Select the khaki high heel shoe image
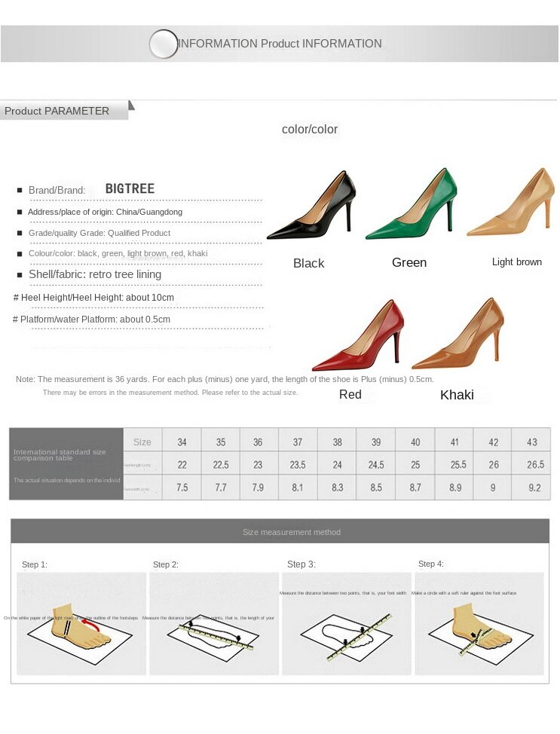The height and width of the screenshot is (734, 560). 457,333
